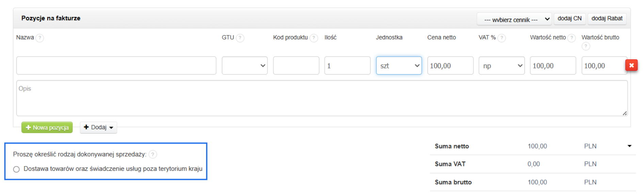The height and width of the screenshot is (196, 644).
Task: Open the GTU dropdown
Action: point(245,66)
